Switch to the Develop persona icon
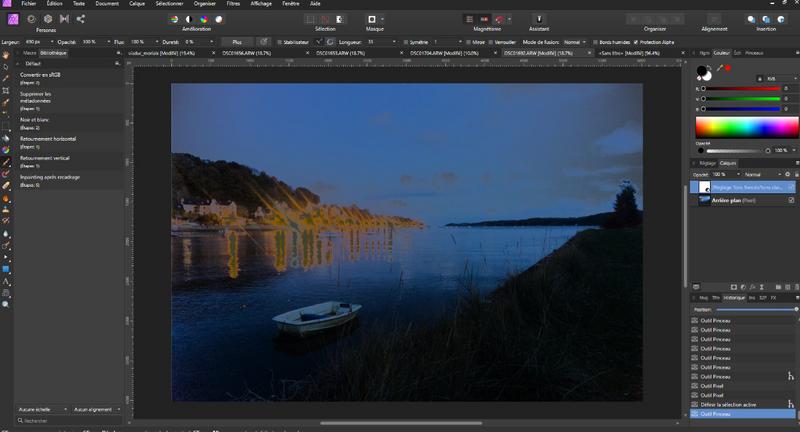 (x=48, y=19)
